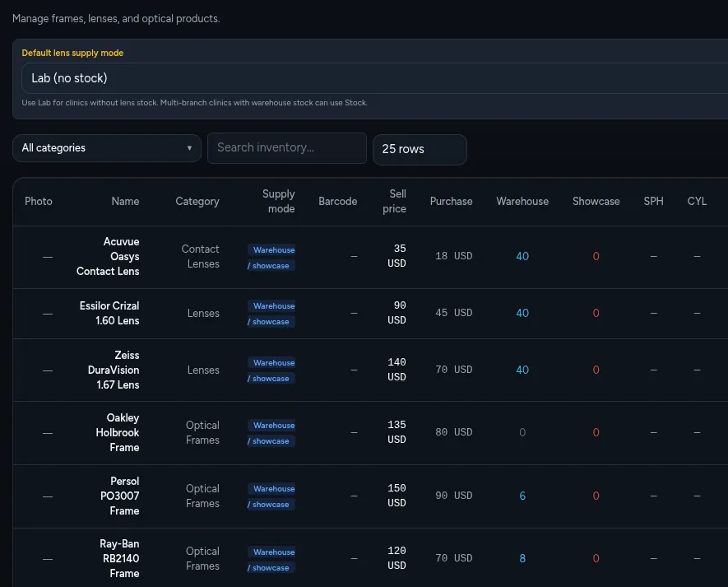Click the 140 USD sell price

pyautogui.click(x=397, y=370)
